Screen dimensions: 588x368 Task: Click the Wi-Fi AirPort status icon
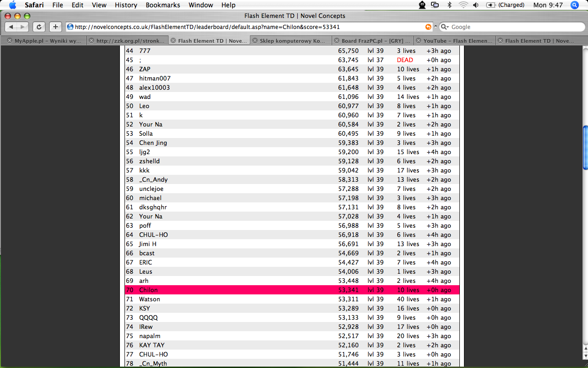(x=463, y=5)
